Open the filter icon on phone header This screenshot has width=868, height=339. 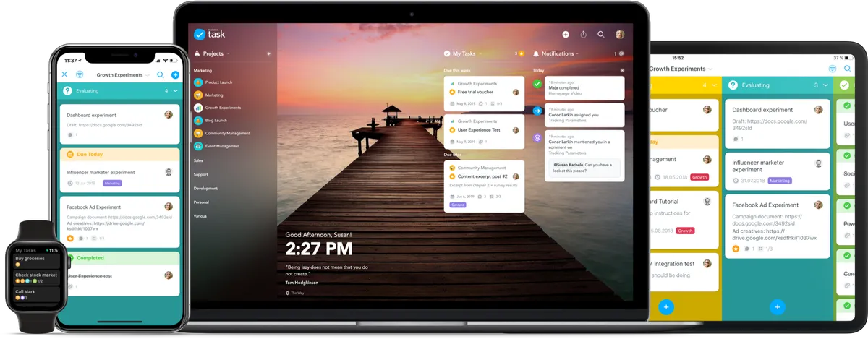80,74
